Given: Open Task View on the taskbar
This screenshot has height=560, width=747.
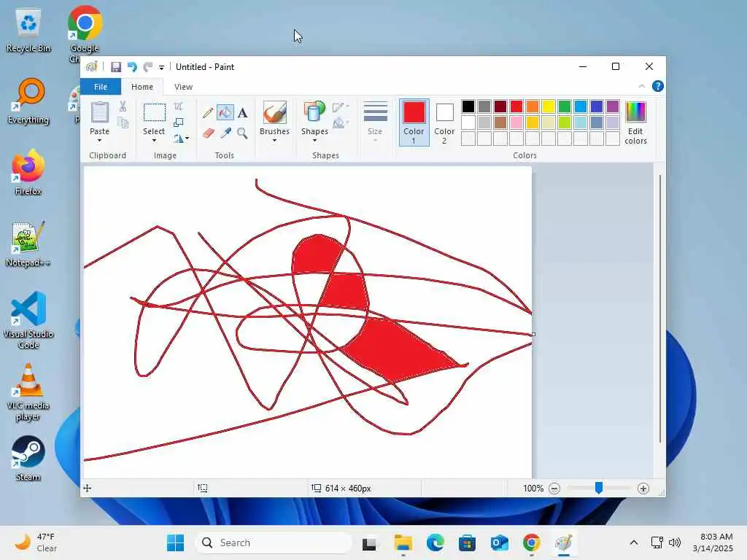Looking at the screenshot, I should pos(369,542).
